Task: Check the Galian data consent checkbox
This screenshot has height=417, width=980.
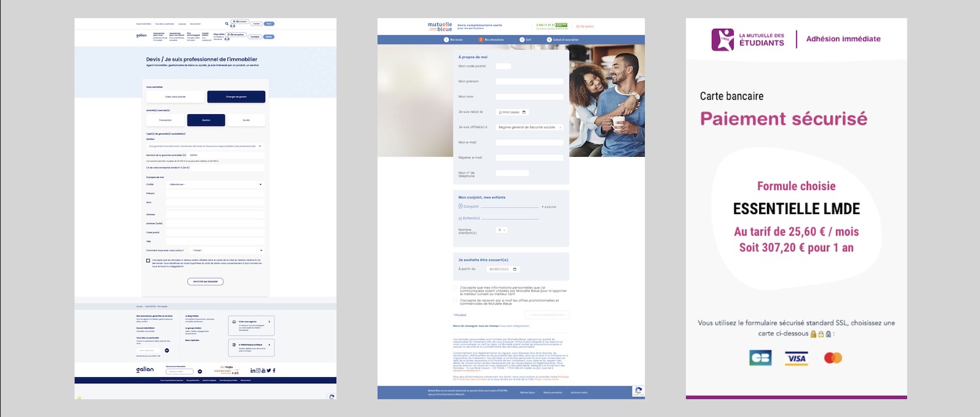Action: click(148, 260)
